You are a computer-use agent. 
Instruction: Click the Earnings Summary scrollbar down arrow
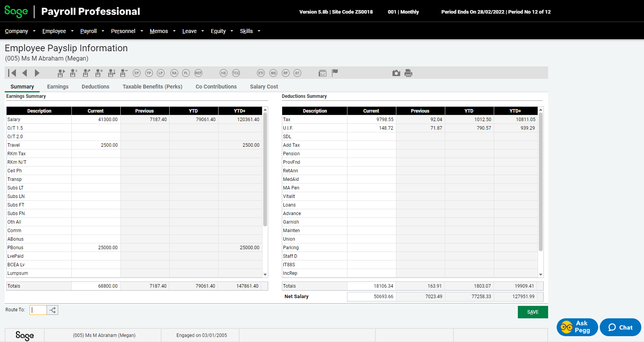click(265, 274)
